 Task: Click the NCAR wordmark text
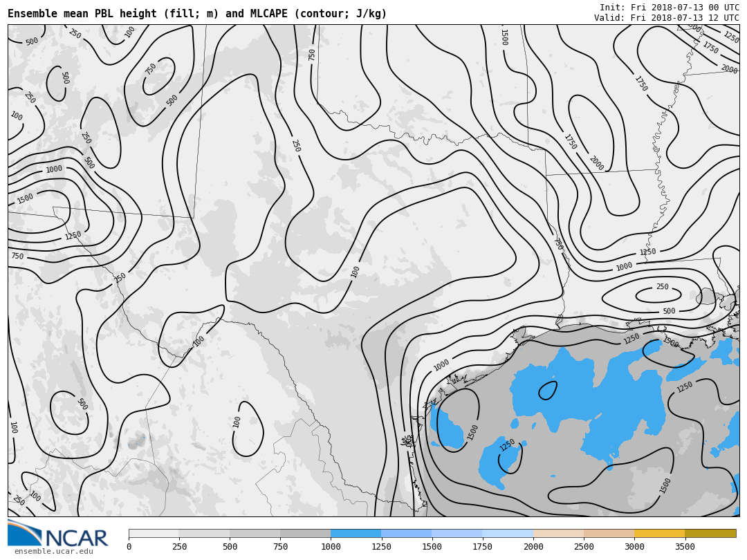(77, 538)
